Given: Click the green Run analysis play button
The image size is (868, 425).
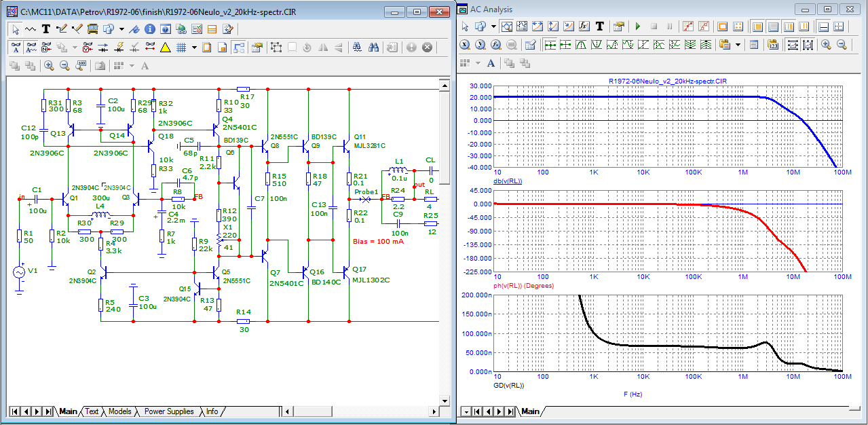Looking at the screenshot, I should click(x=637, y=26).
